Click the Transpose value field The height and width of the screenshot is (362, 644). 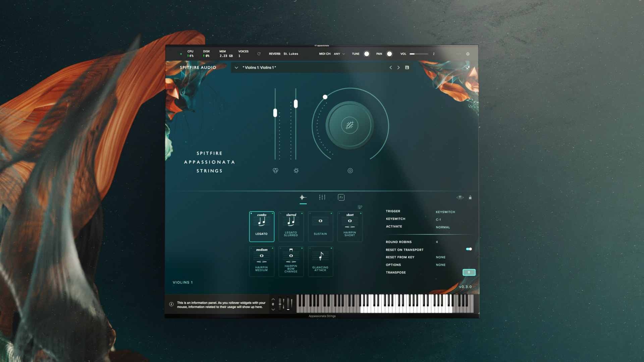pos(469,273)
